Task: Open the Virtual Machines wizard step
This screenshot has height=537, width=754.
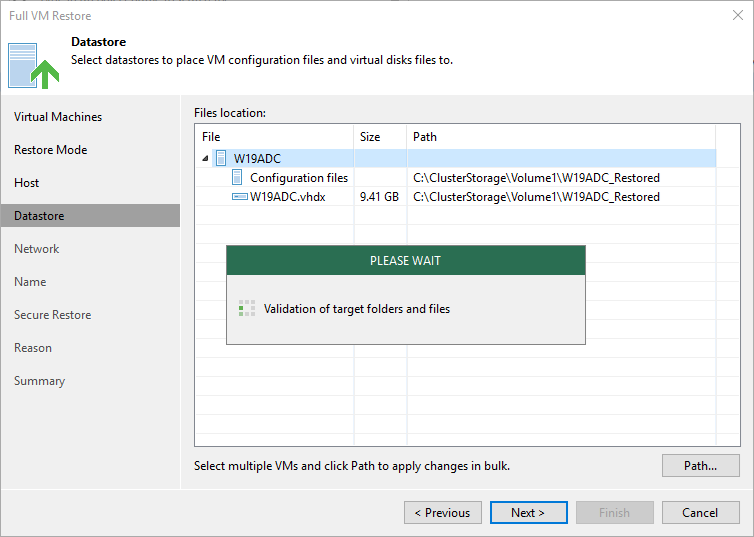Action: [58, 117]
